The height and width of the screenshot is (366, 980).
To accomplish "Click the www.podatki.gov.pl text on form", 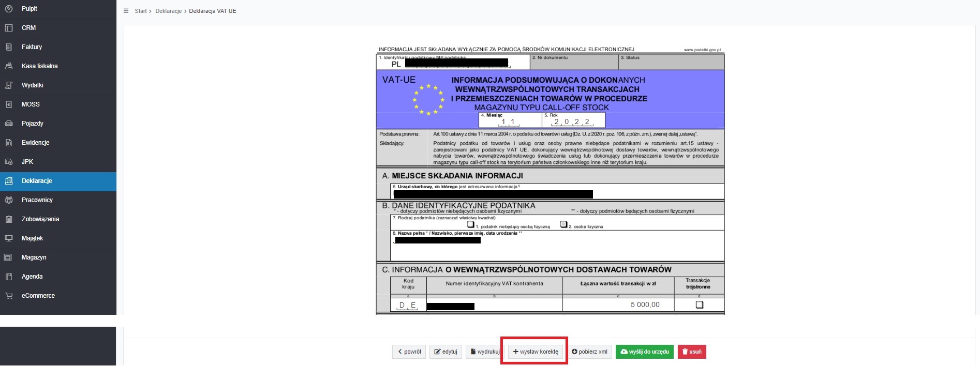I will coord(702,50).
